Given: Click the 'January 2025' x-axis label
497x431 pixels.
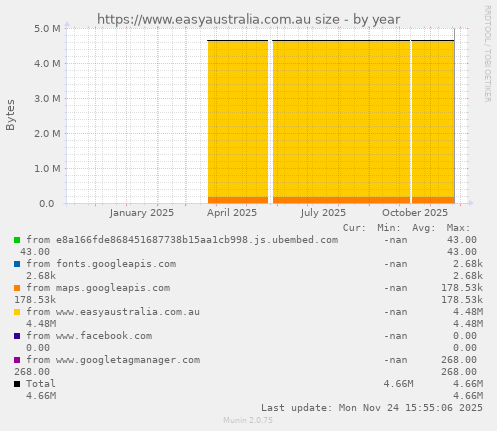Looking at the screenshot, I should (x=142, y=213).
